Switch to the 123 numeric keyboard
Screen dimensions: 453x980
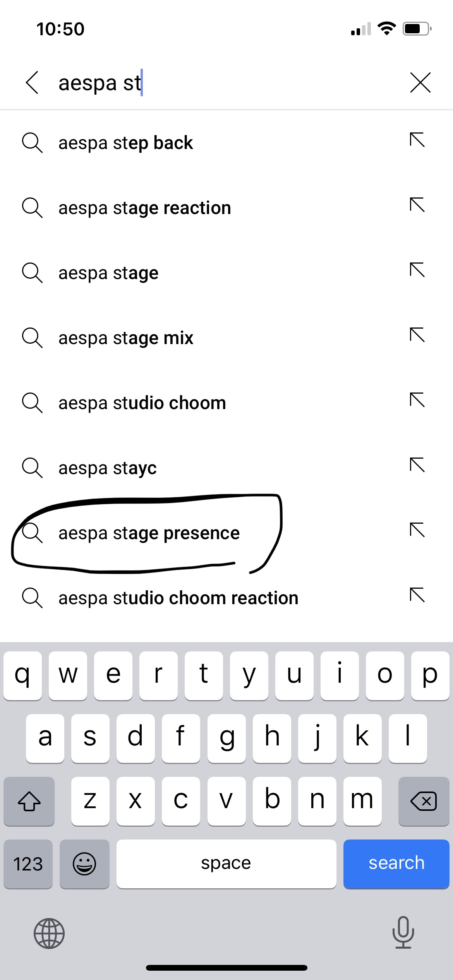pos(28,864)
